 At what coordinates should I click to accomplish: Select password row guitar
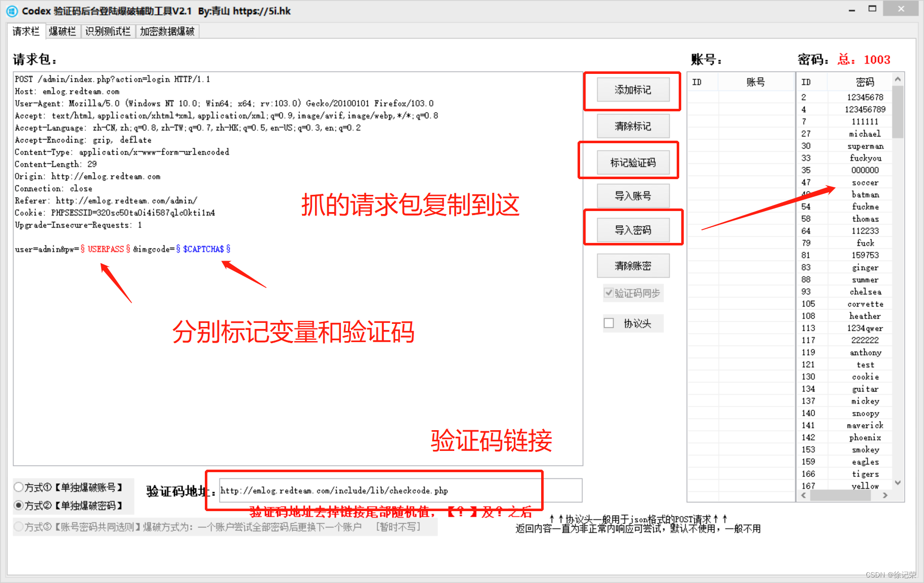[x=845, y=389]
